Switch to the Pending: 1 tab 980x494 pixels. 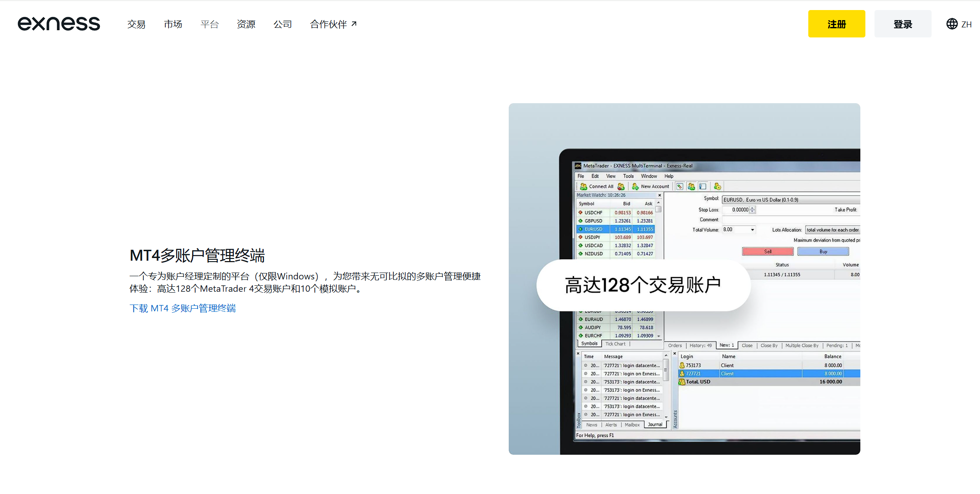837,346
